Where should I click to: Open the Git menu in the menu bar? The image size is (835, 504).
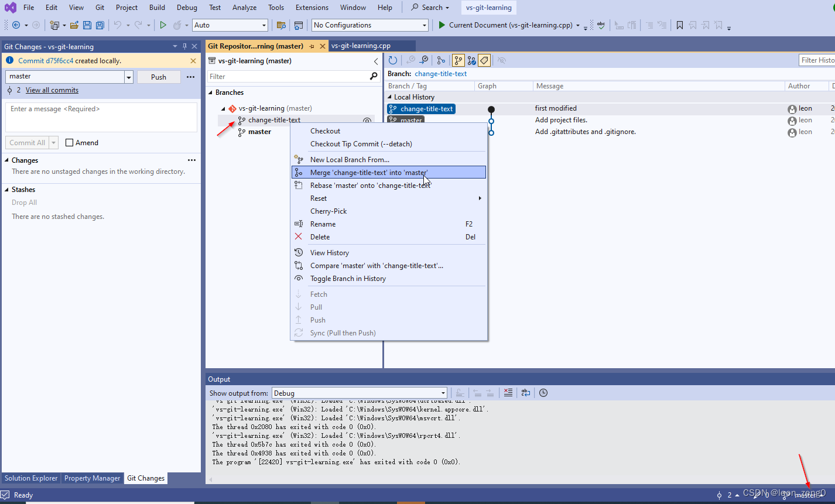click(x=100, y=8)
